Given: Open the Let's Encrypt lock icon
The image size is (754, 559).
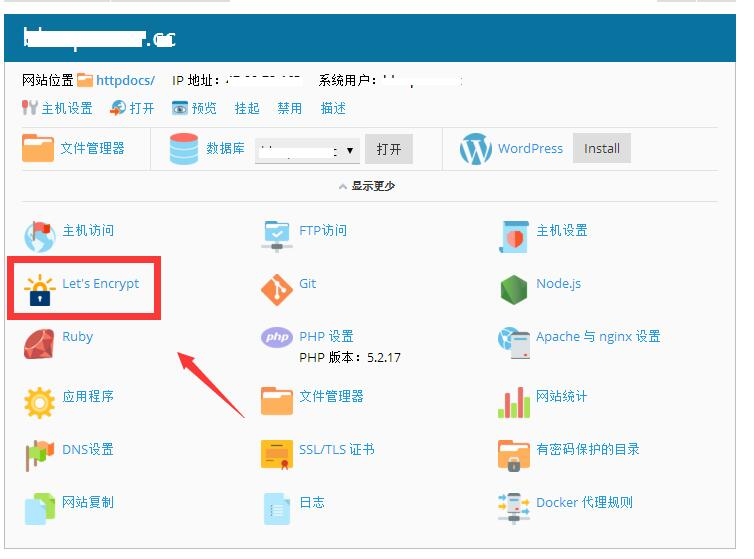Looking at the screenshot, I should click(x=40, y=289).
